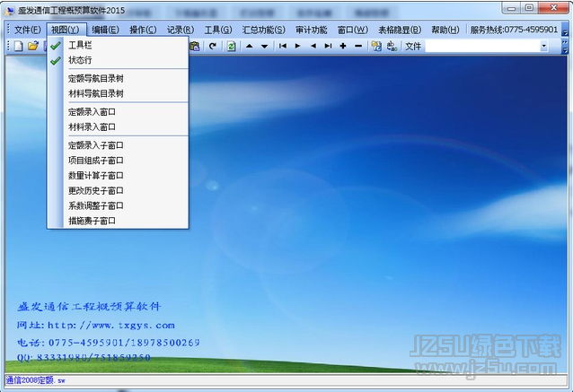The image size is (573, 392).
Task: Choose 材料录入窗口 menu entry
Action: [118, 127]
